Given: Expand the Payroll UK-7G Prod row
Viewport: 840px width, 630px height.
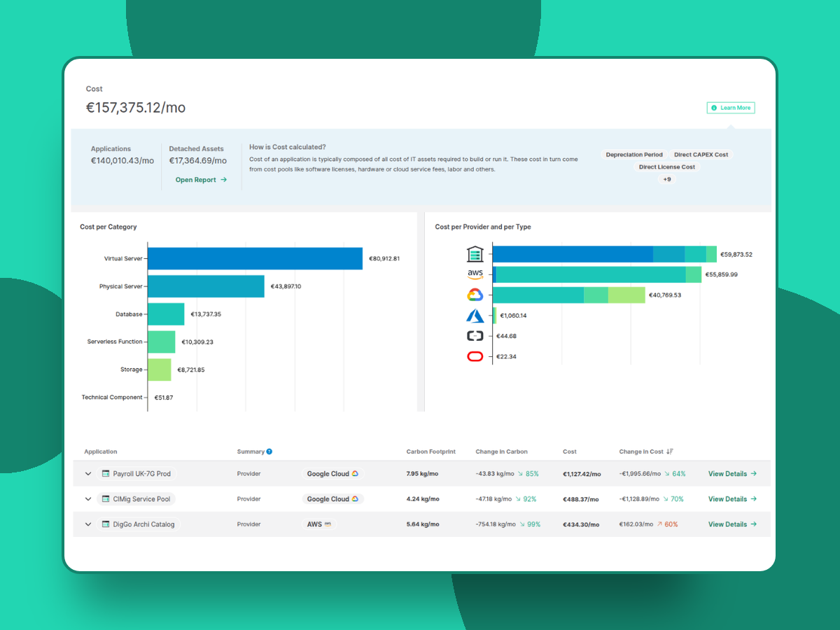Looking at the screenshot, I should pyautogui.click(x=88, y=474).
